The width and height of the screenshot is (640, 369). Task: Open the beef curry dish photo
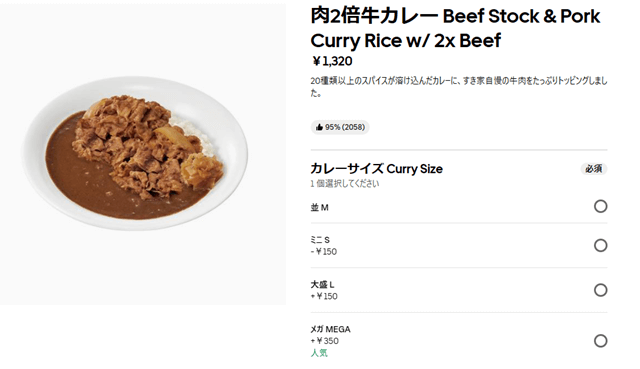coord(143,154)
